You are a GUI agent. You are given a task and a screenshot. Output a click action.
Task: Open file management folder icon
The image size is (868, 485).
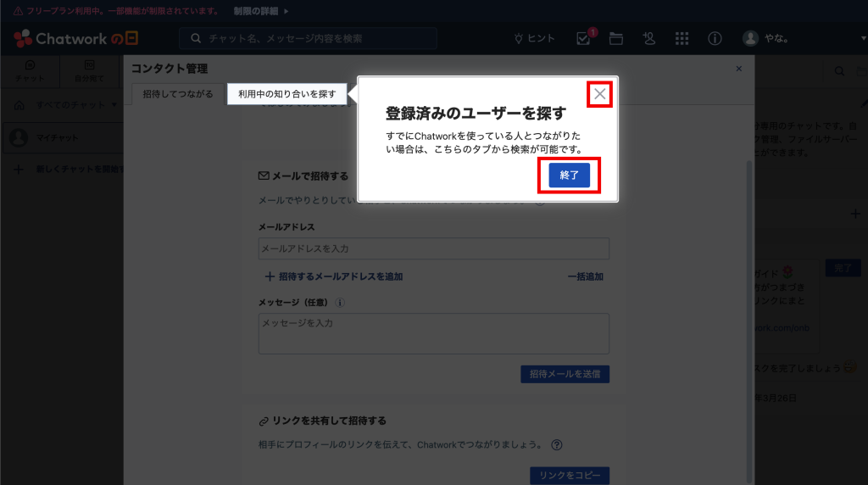[x=616, y=38]
